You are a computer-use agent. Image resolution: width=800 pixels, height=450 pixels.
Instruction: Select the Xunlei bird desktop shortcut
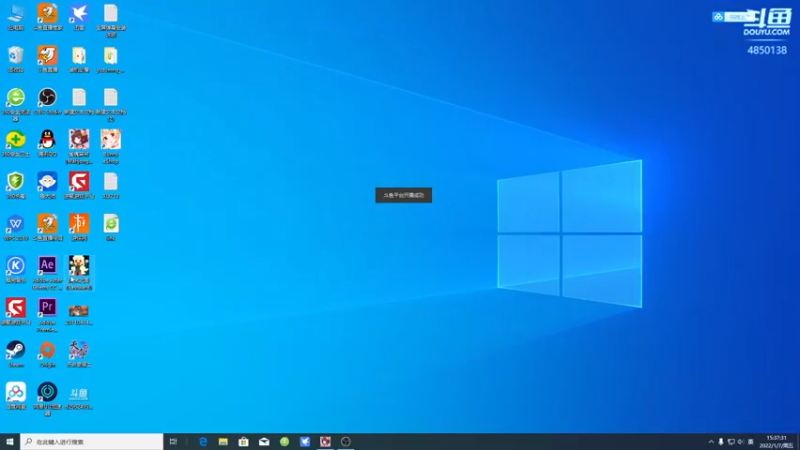79,17
